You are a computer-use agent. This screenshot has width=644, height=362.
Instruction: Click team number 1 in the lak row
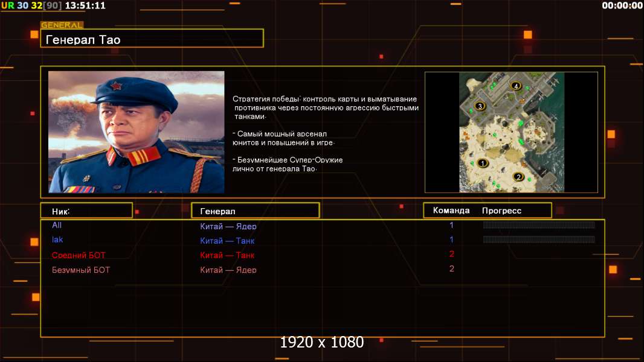451,240
